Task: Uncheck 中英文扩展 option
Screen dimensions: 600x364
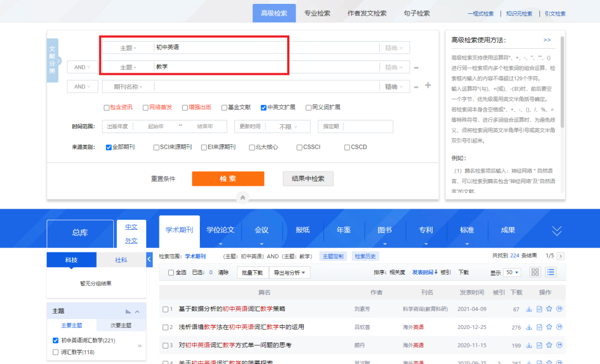Action: (x=264, y=108)
